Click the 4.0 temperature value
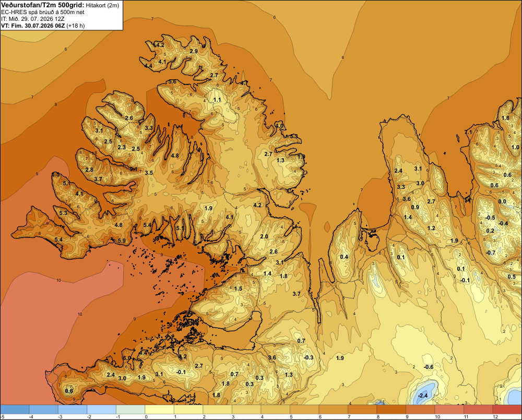This screenshot has height=420, width=522. click(x=279, y=126)
